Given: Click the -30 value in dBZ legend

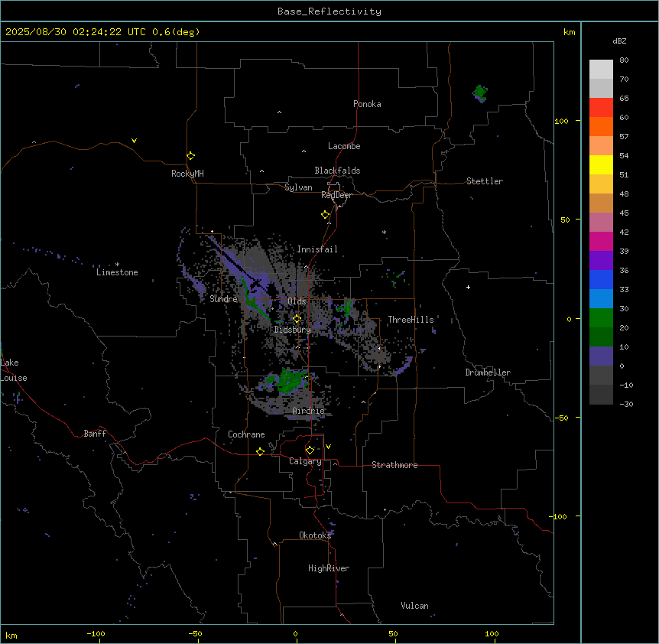Looking at the screenshot, I should click(626, 404).
